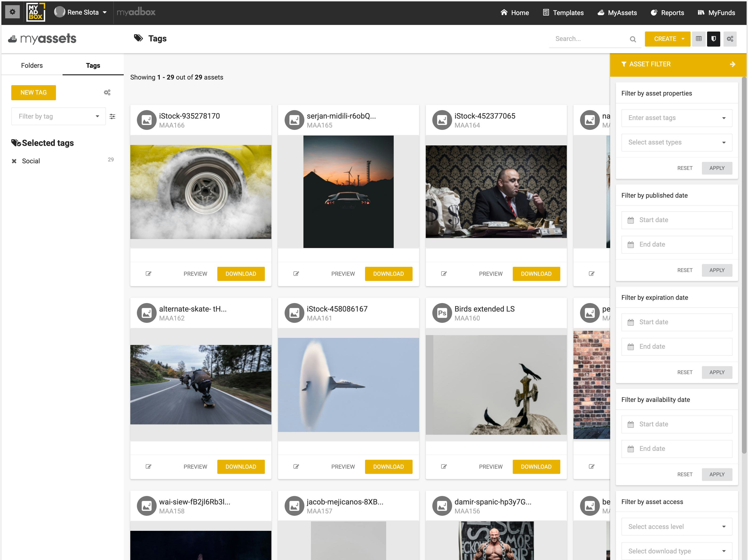The image size is (748, 560).
Task: Edit asset alternate-skate
Action: click(x=148, y=466)
